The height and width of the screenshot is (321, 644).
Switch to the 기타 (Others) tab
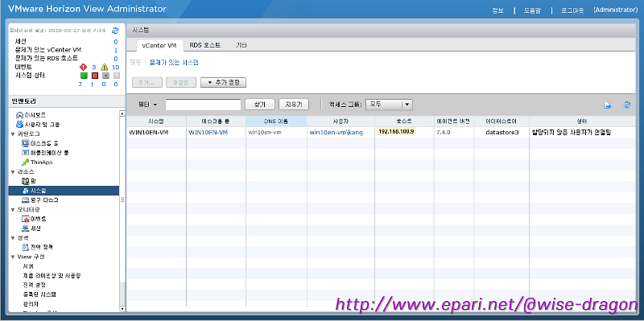pyautogui.click(x=241, y=45)
